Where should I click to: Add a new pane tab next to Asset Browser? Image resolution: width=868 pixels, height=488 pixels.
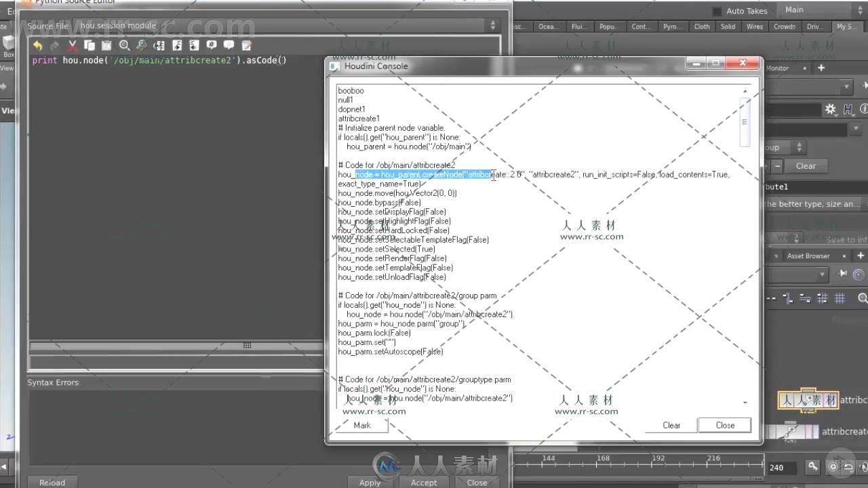pyautogui.click(x=861, y=256)
